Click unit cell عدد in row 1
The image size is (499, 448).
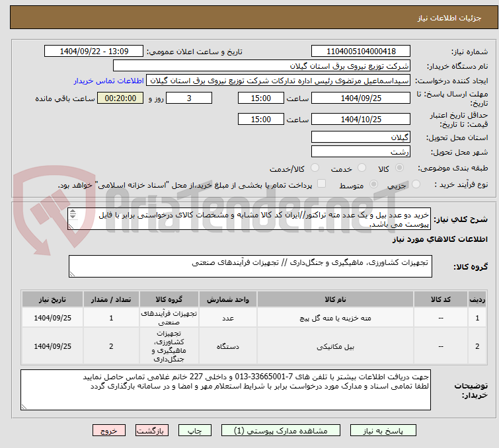[x=228, y=318]
